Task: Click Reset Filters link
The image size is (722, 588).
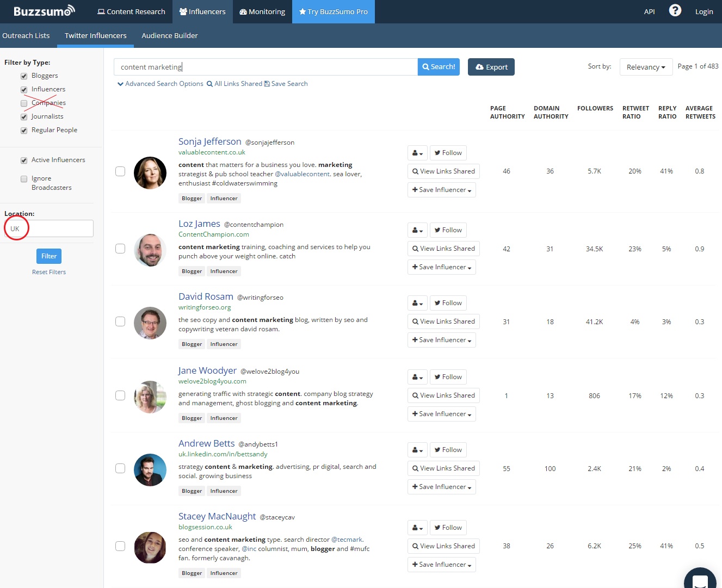Action: 49,272
